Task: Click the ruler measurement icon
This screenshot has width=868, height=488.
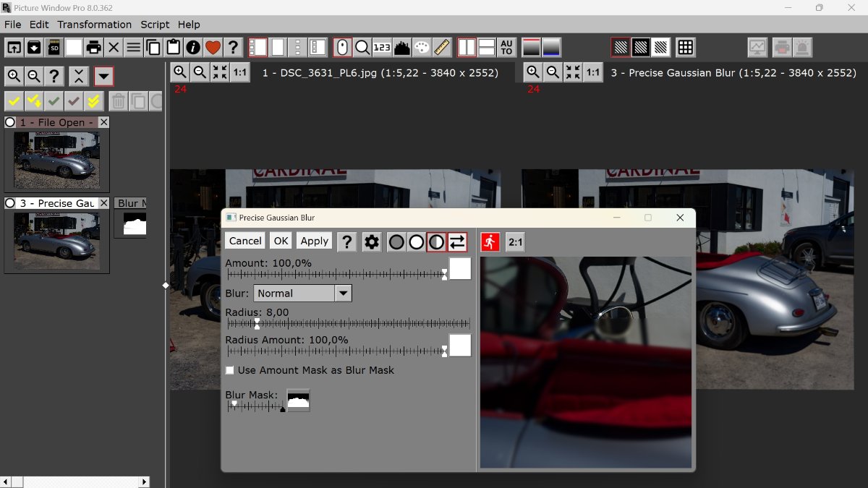Action: point(442,48)
